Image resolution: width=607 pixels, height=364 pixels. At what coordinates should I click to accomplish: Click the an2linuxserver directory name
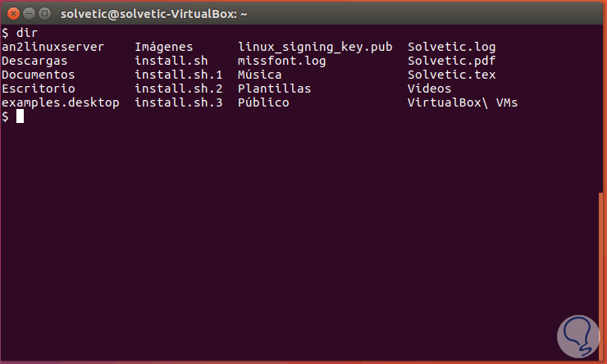click(x=52, y=48)
